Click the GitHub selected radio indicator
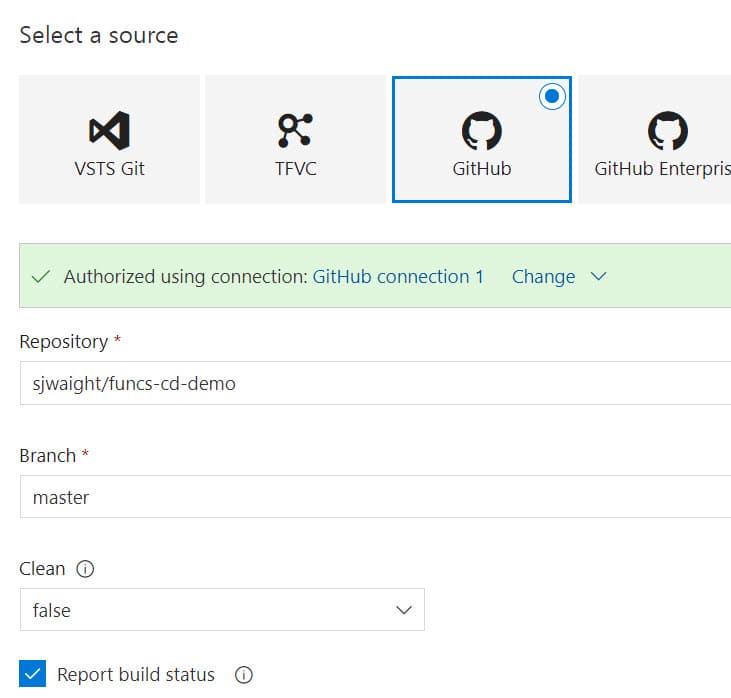 [x=552, y=96]
